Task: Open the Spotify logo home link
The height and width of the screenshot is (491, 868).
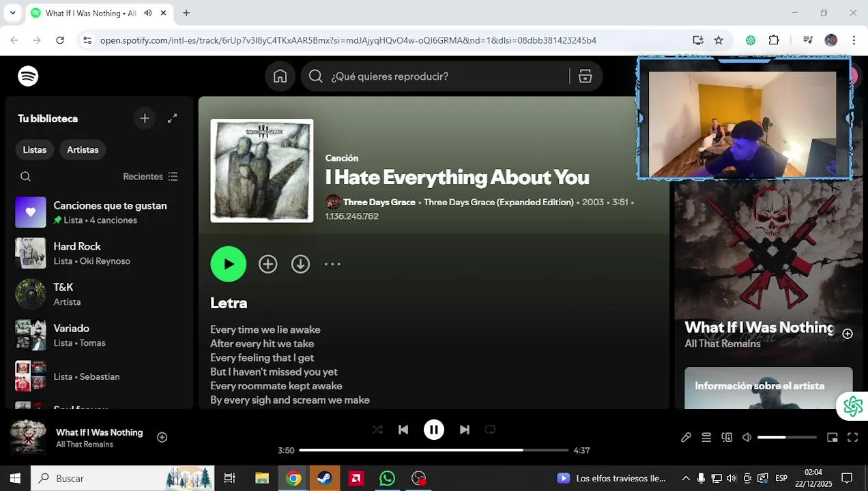Action: pyautogui.click(x=28, y=76)
